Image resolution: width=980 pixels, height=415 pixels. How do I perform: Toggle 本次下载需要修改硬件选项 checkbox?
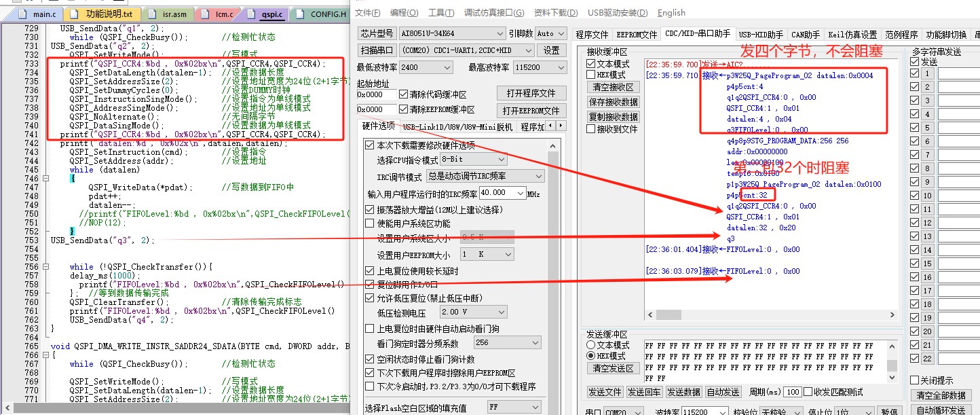coord(369,145)
